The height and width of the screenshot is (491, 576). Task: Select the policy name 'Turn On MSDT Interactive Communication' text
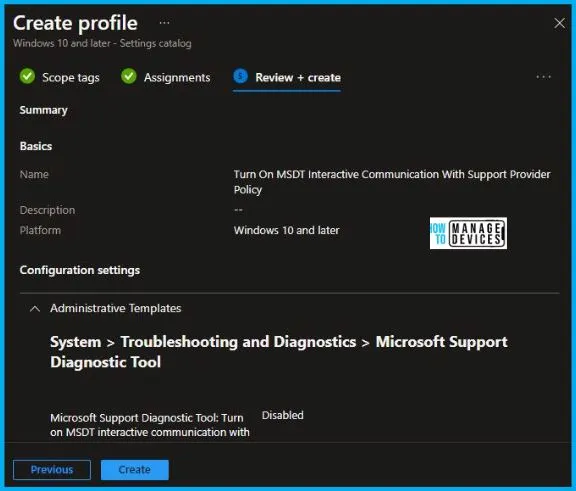(392, 182)
